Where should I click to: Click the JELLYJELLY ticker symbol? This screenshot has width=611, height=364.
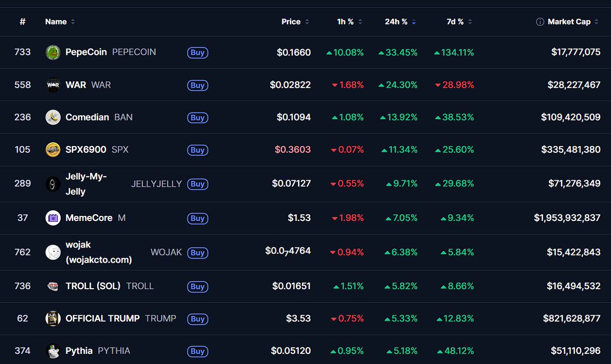tap(156, 184)
